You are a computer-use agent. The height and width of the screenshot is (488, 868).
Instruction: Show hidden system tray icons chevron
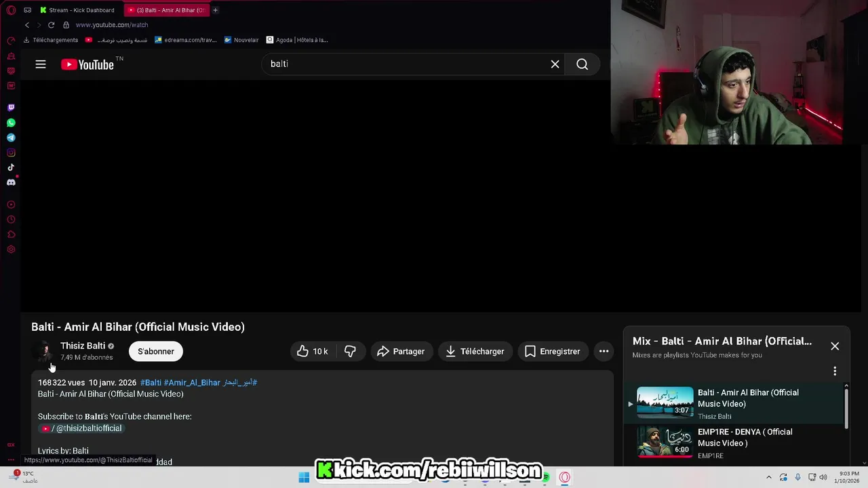768,477
